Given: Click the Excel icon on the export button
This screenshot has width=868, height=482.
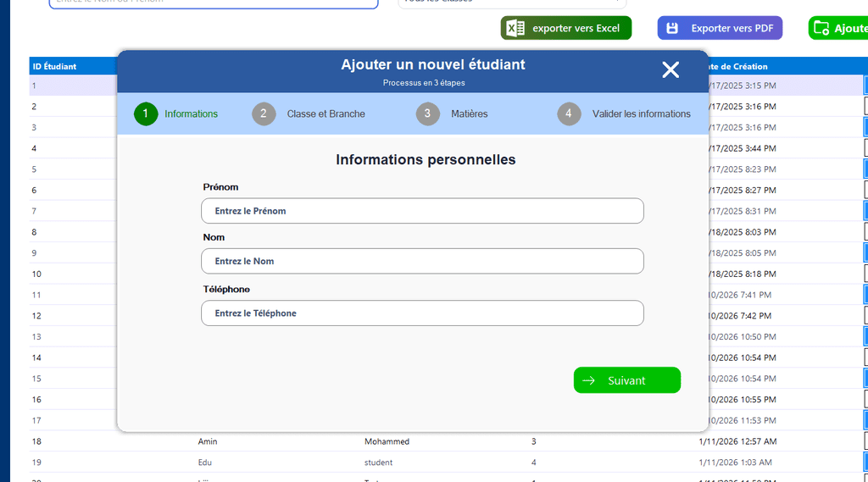Looking at the screenshot, I should coord(513,28).
